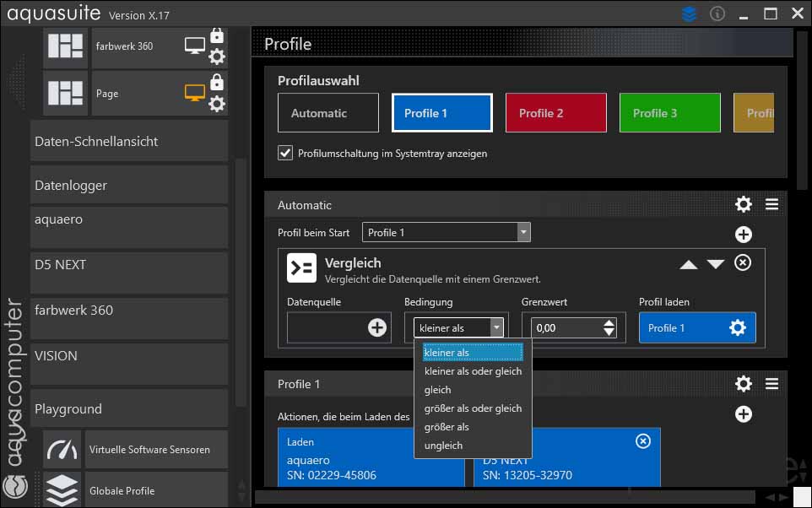The width and height of the screenshot is (812, 508).
Task: Click the orange monitor icon beside Page
Action: tap(195, 93)
